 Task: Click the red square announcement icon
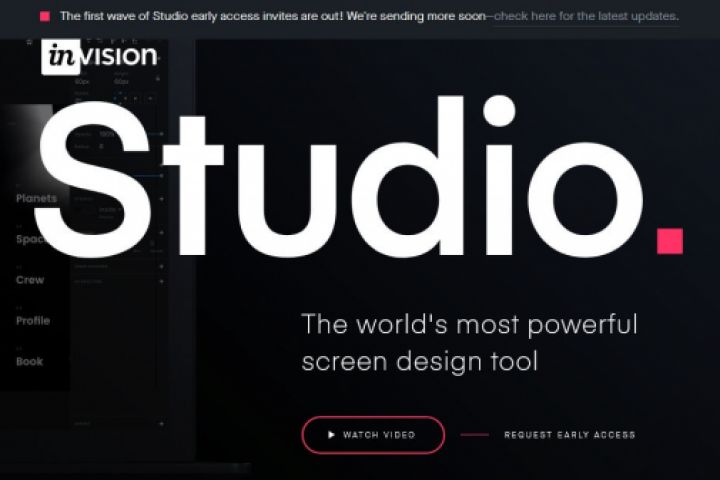click(45, 17)
